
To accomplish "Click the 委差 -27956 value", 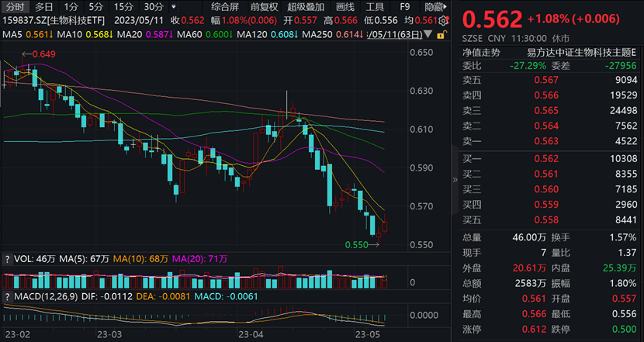I will (621, 66).
